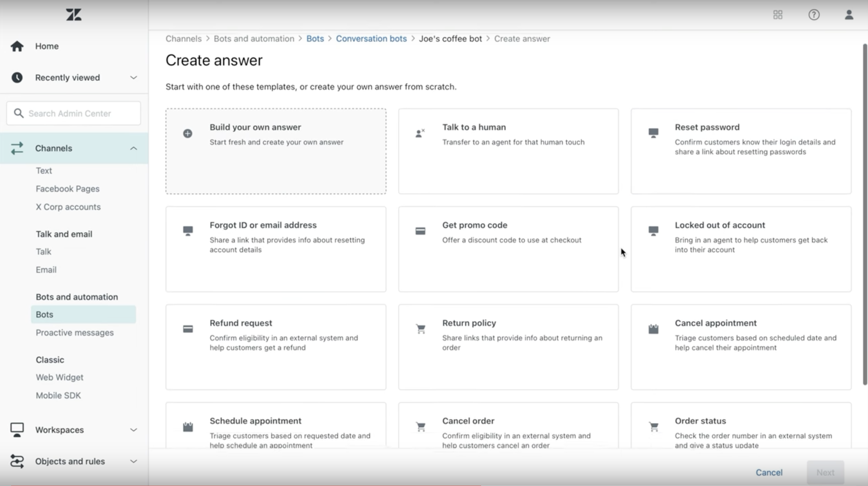868x486 pixels.
Task: Click the Cancel button
Action: click(x=769, y=472)
